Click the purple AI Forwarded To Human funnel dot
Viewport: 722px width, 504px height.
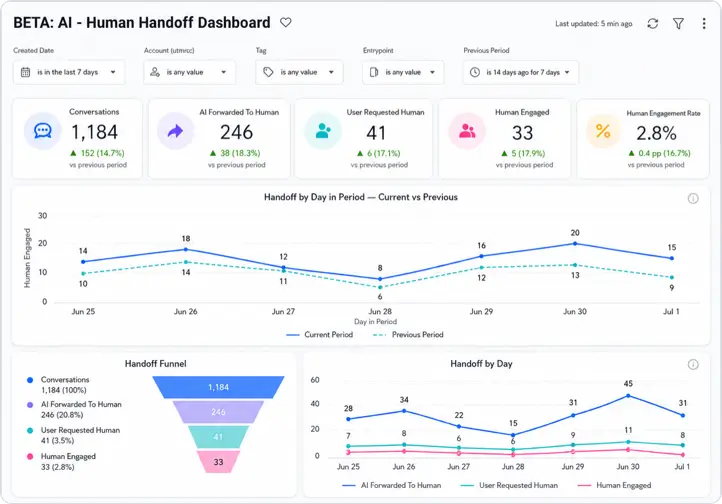(x=30, y=405)
